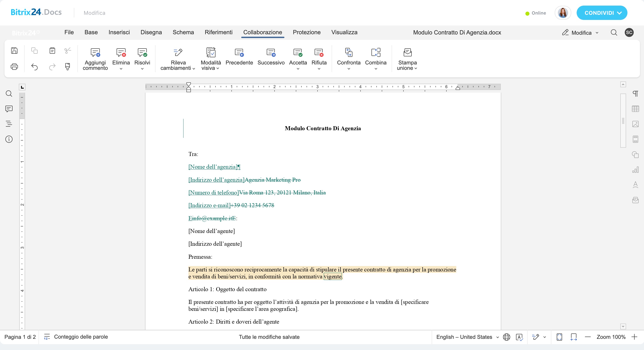Image resolution: width=644 pixels, height=350 pixels.
Task: Open the Inserisci tab
Action: point(119,32)
